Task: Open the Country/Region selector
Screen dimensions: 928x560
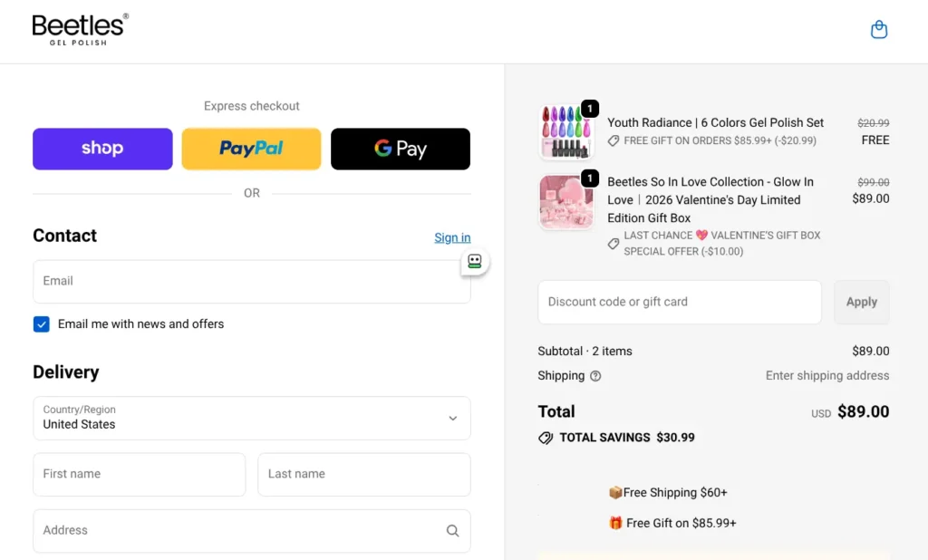Action: click(x=251, y=418)
